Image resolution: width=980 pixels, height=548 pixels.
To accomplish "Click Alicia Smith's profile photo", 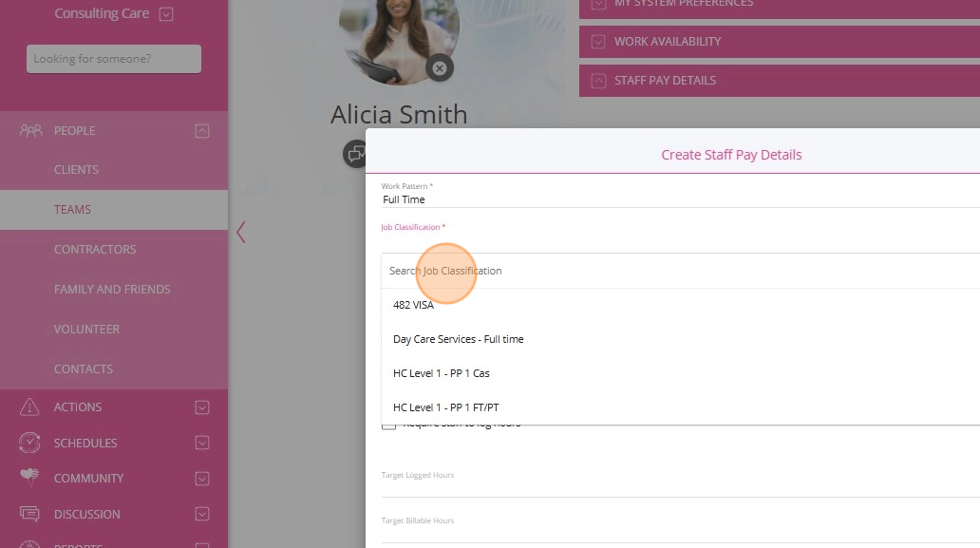I will [x=399, y=37].
